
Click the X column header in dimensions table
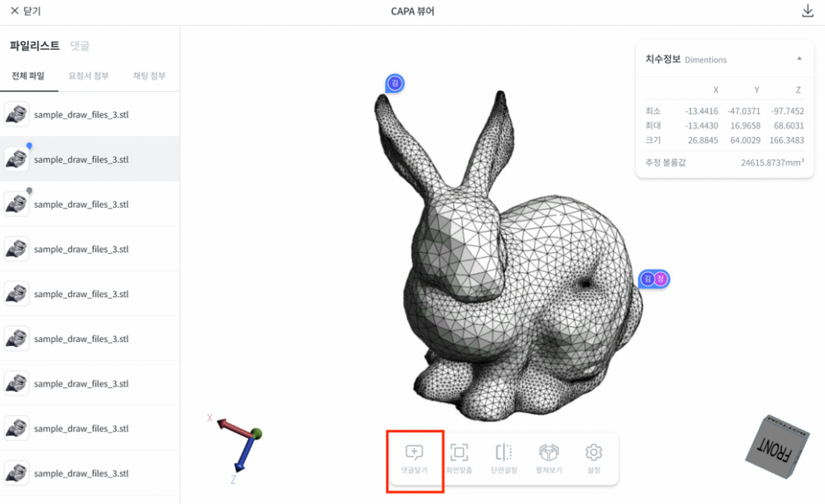[715, 90]
